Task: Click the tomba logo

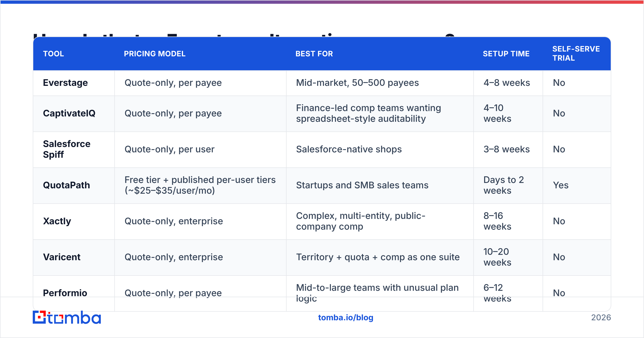Action: [67, 317]
